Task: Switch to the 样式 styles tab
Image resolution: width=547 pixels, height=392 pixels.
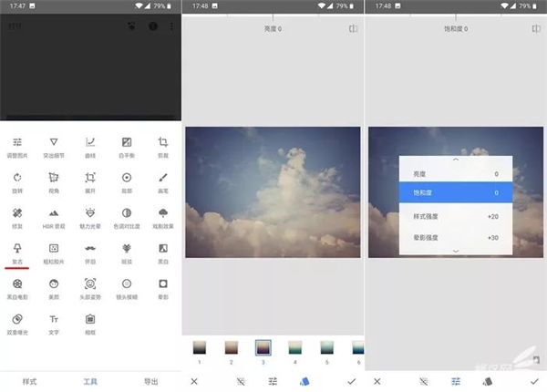Action: [x=30, y=382]
